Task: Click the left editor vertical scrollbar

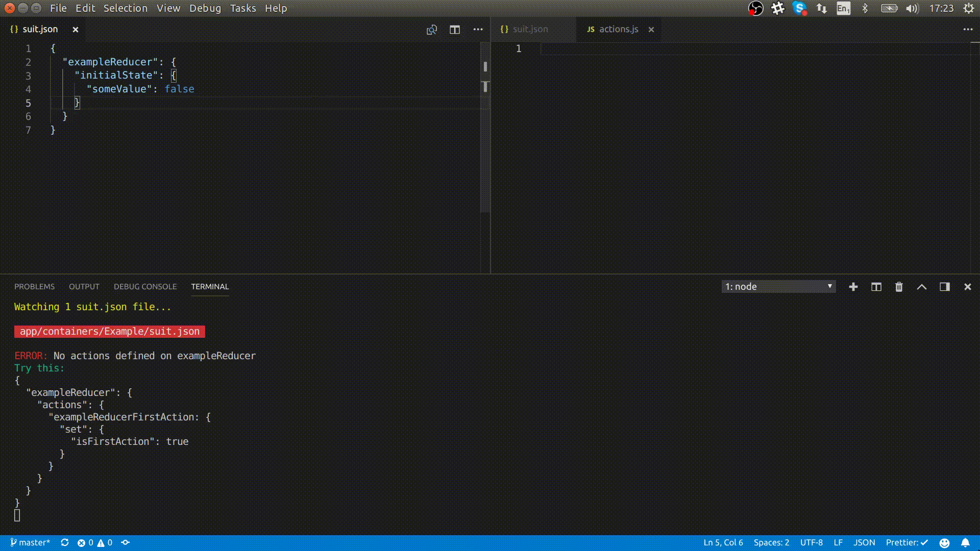Action: (x=485, y=153)
